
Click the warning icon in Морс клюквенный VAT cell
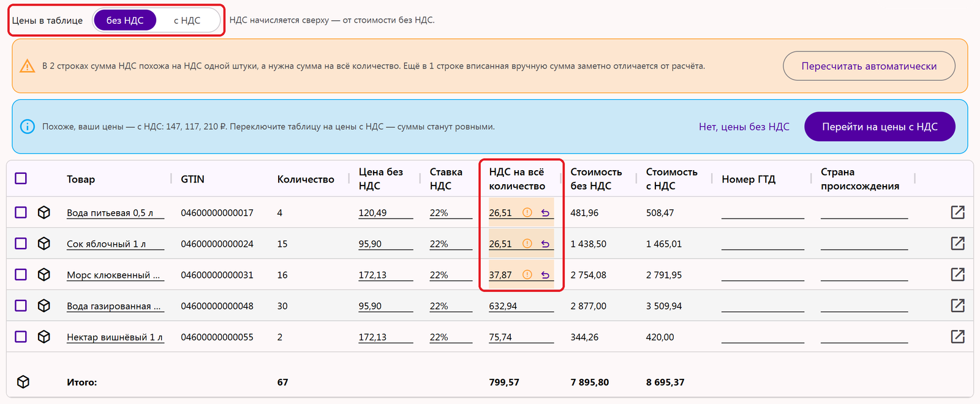click(x=527, y=275)
